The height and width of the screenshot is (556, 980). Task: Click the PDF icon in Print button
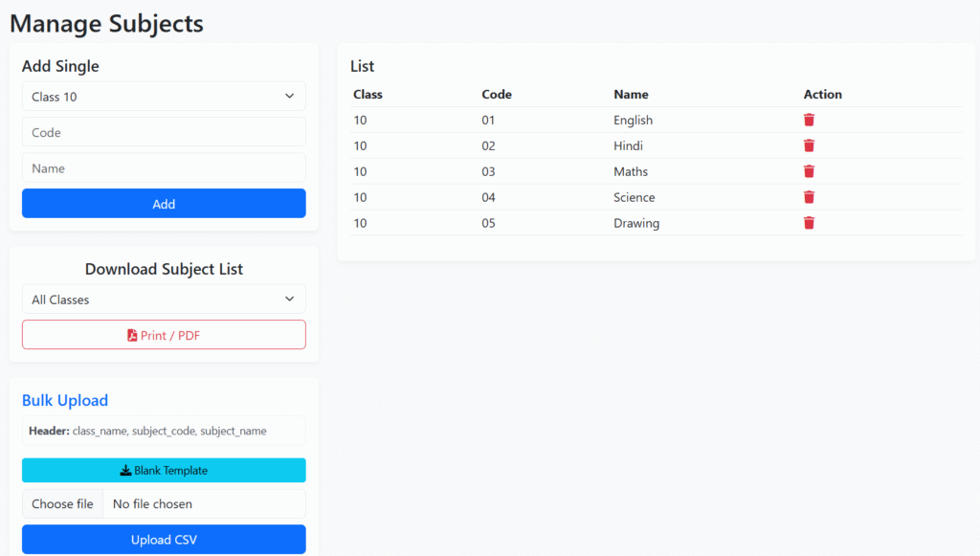pos(133,336)
